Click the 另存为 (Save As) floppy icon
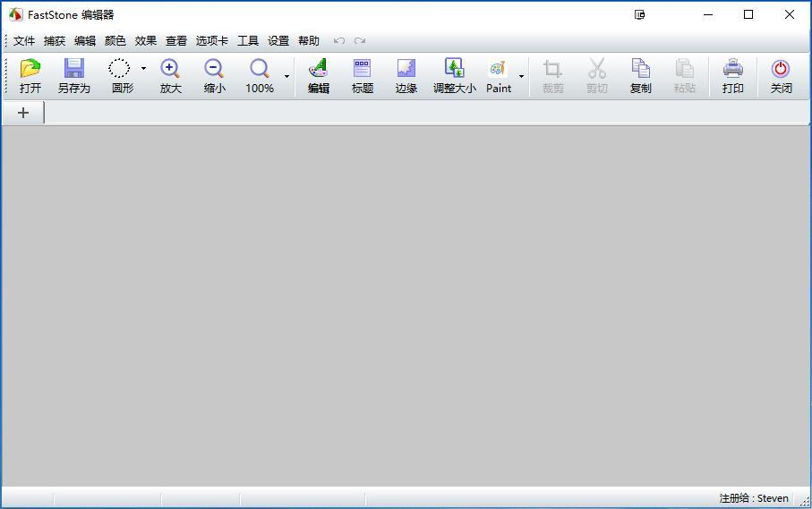This screenshot has width=812, height=509. [x=74, y=68]
